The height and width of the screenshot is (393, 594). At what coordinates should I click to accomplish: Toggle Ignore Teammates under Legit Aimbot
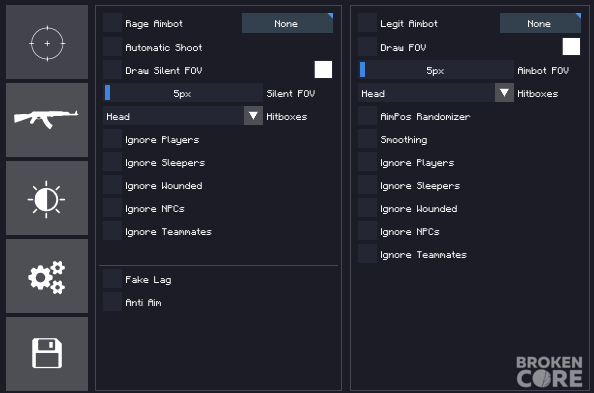367,255
